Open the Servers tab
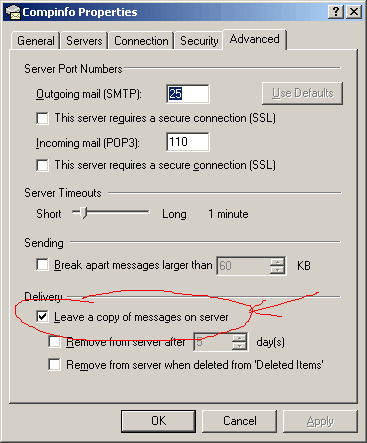The height and width of the screenshot is (443, 367). pos(84,41)
